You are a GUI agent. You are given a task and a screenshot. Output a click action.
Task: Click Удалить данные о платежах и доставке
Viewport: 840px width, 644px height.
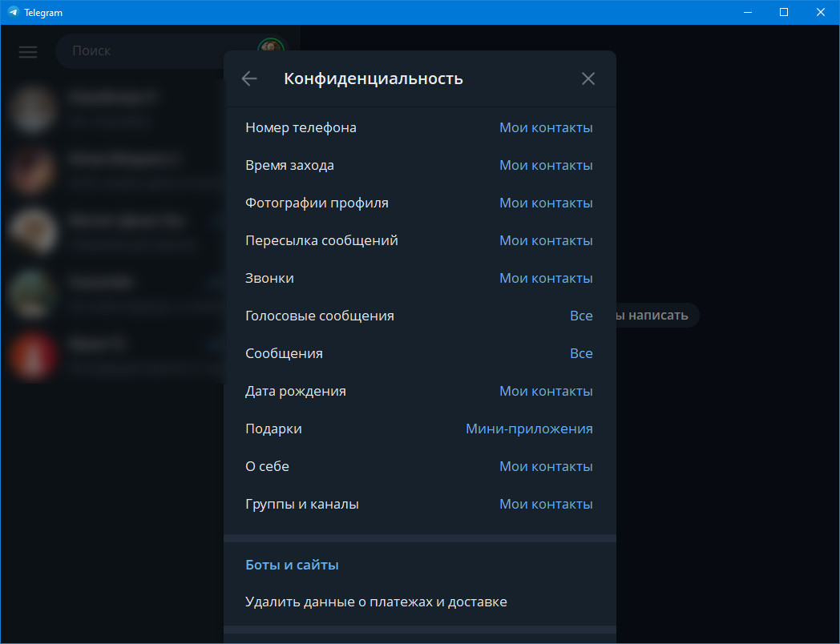coord(376,602)
